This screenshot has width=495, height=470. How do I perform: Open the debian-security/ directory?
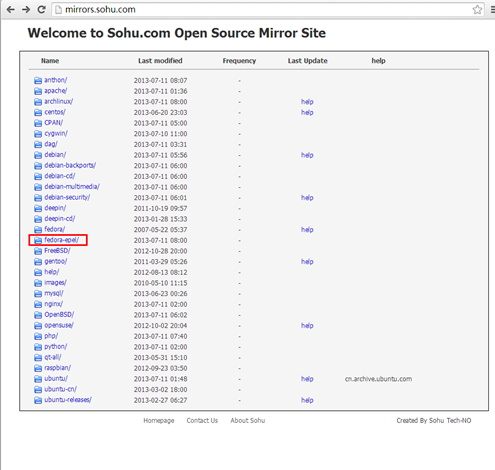67,197
